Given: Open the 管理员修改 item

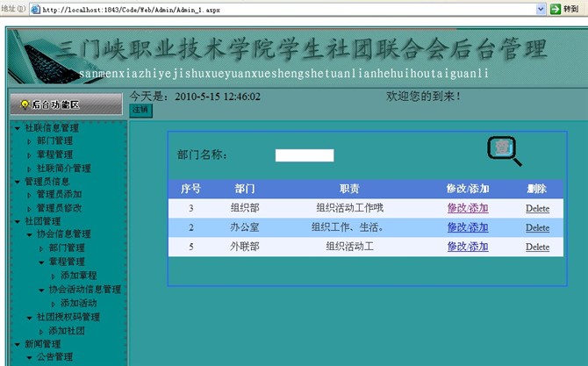Looking at the screenshot, I should tap(60, 208).
